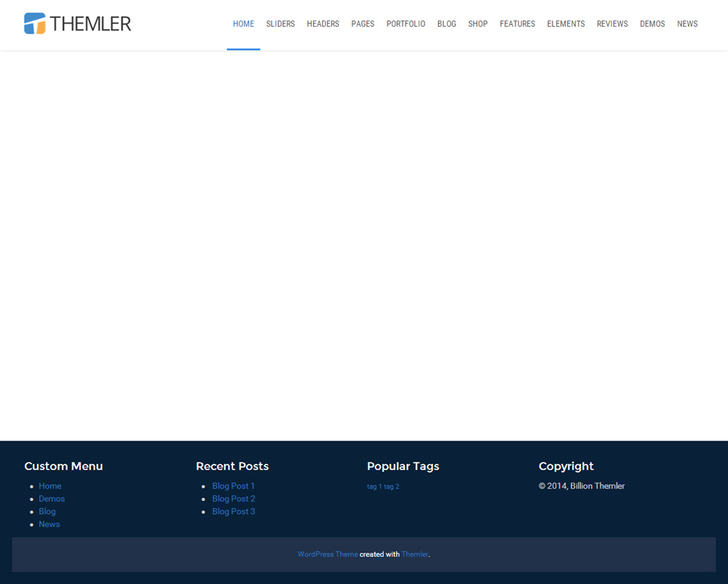The image size is (728, 584).
Task: Open the DEMOS nav item
Action: pos(652,24)
